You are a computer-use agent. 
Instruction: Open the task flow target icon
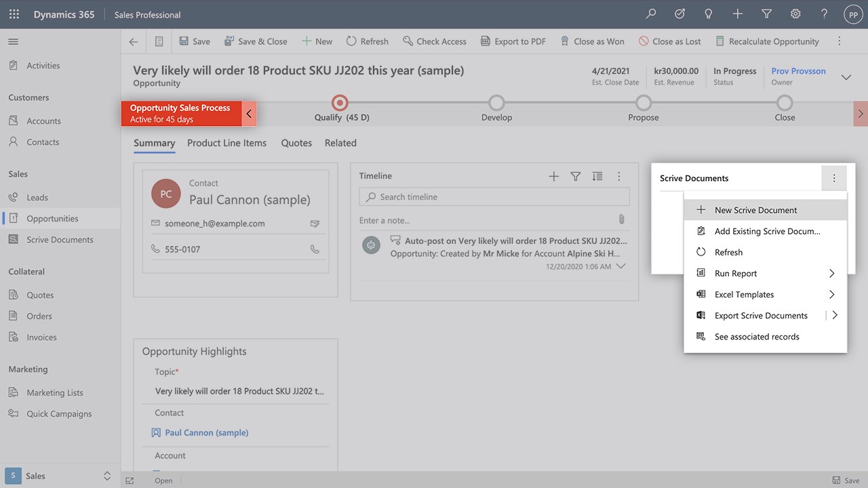pos(679,14)
